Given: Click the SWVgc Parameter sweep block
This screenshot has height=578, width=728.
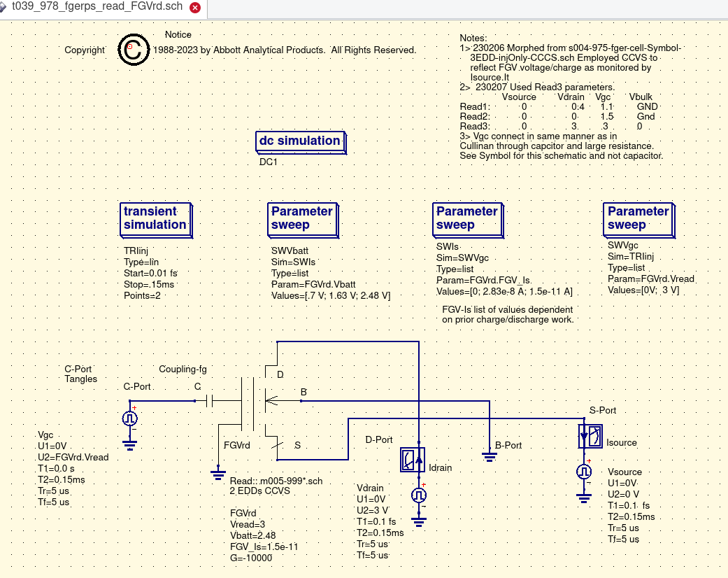Looking at the screenshot, I should 638,218.
